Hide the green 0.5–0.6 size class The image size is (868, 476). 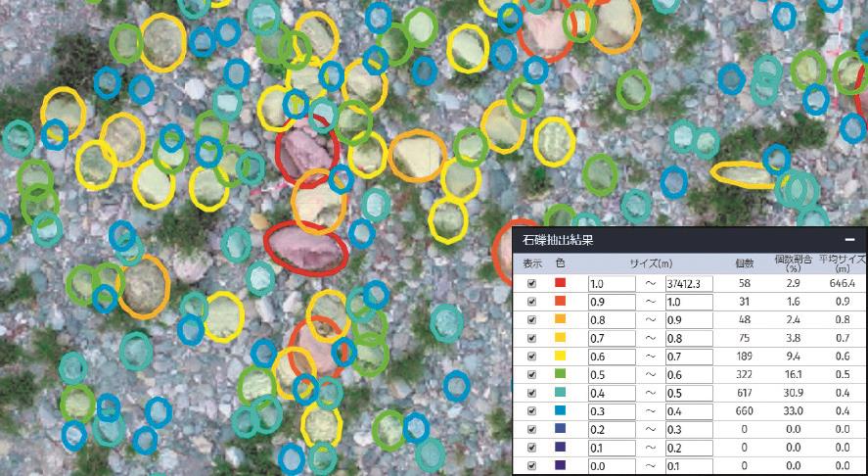(x=531, y=374)
